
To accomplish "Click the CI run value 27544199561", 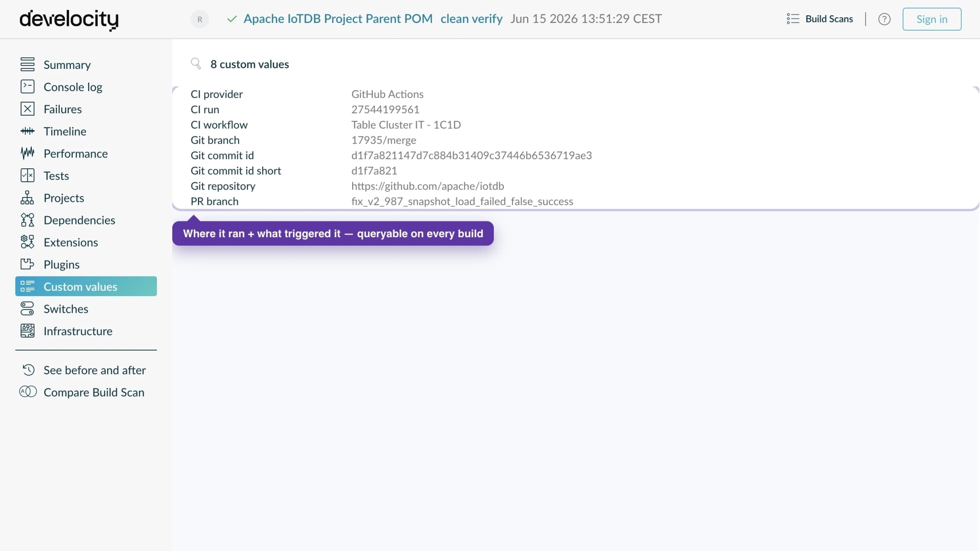I will pos(385,109).
